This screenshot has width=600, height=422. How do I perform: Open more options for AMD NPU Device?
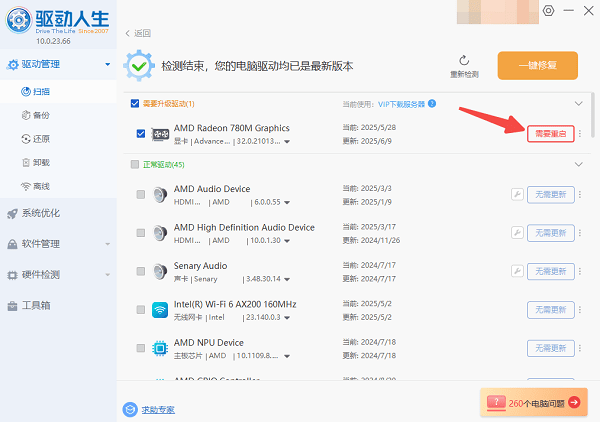(580, 348)
